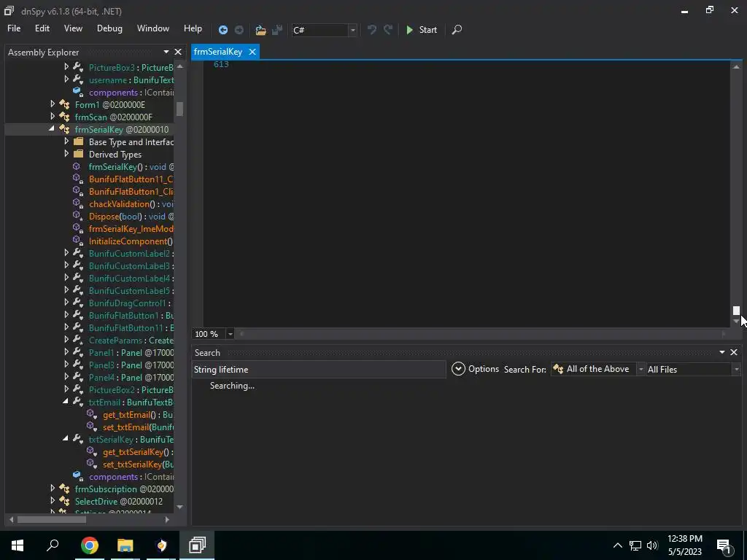This screenshot has width=747, height=560.
Task: Open Windows taskbar search
Action: tap(53, 545)
